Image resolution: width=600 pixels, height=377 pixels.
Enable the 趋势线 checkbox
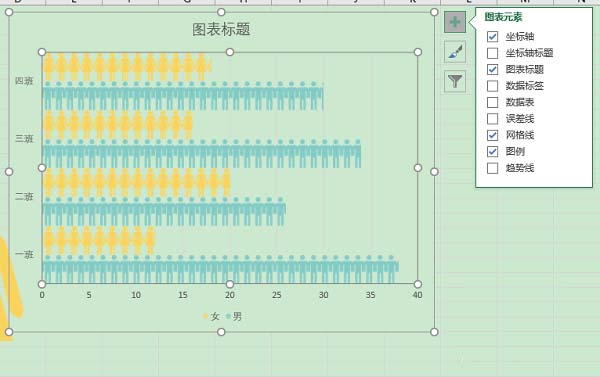tap(492, 168)
